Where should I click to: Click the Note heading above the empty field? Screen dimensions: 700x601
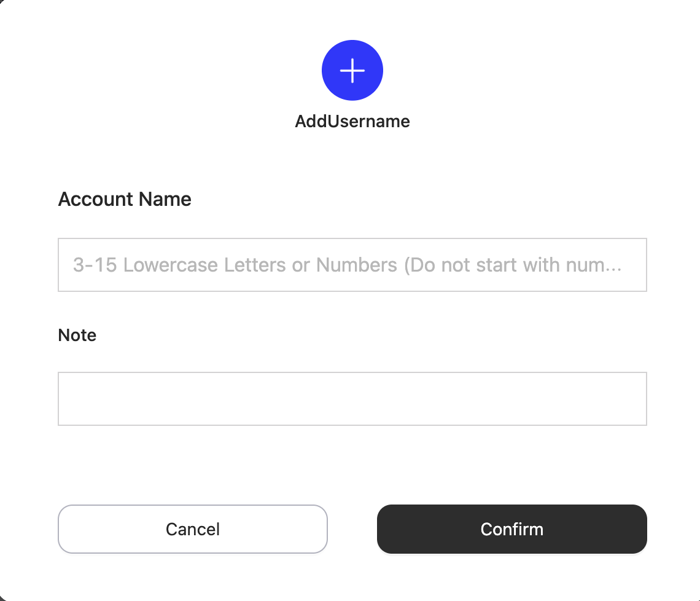click(77, 335)
